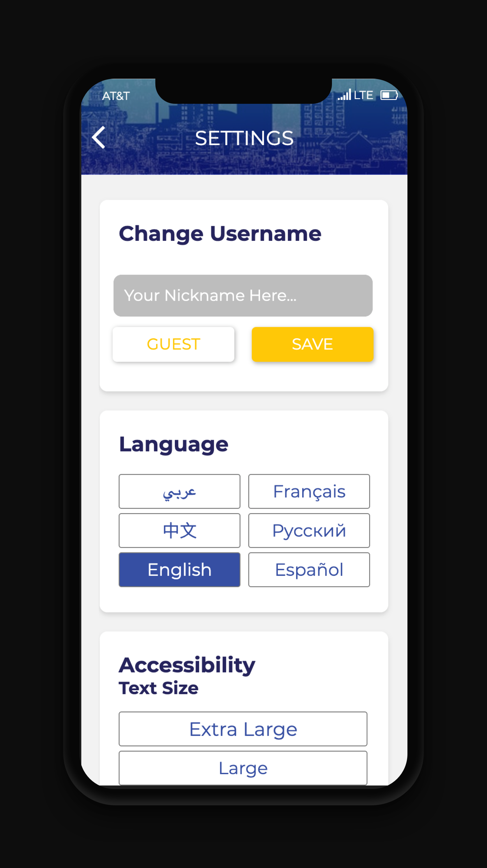Tap the Accessibility section heading
Image resolution: width=487 pixels, height=868 pixels.
[x=187, y=665]
